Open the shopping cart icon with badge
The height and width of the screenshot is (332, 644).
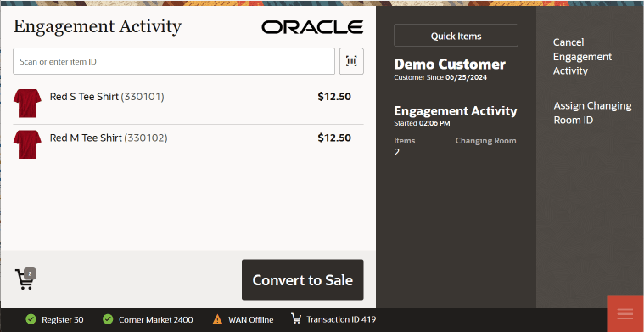[25, 279]
